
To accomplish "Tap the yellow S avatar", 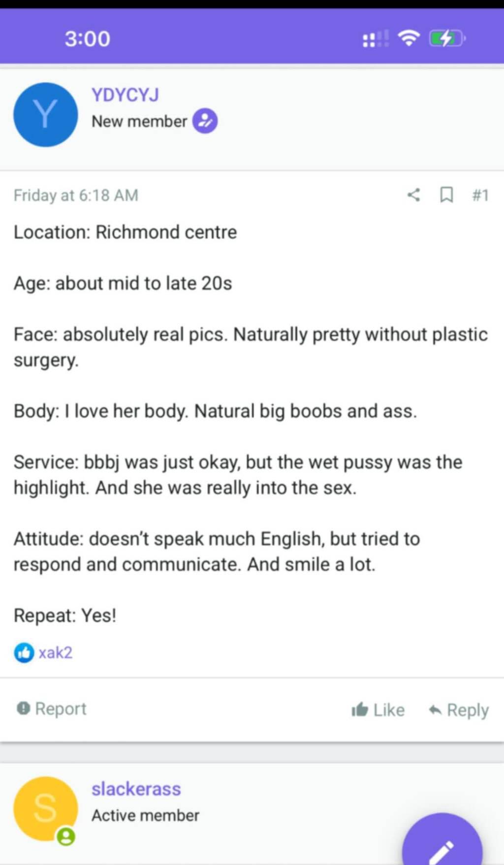I will [45, 808].
